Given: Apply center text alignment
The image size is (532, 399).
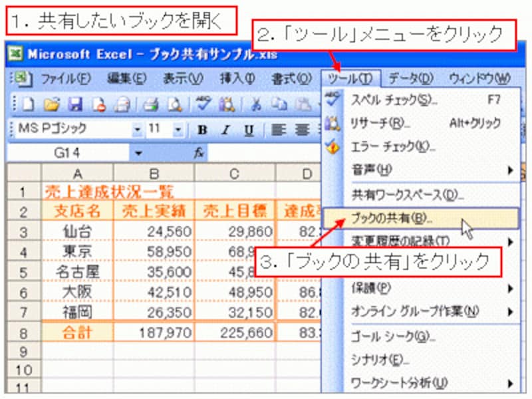Looking at the screenshot, I should coord(302,130).
